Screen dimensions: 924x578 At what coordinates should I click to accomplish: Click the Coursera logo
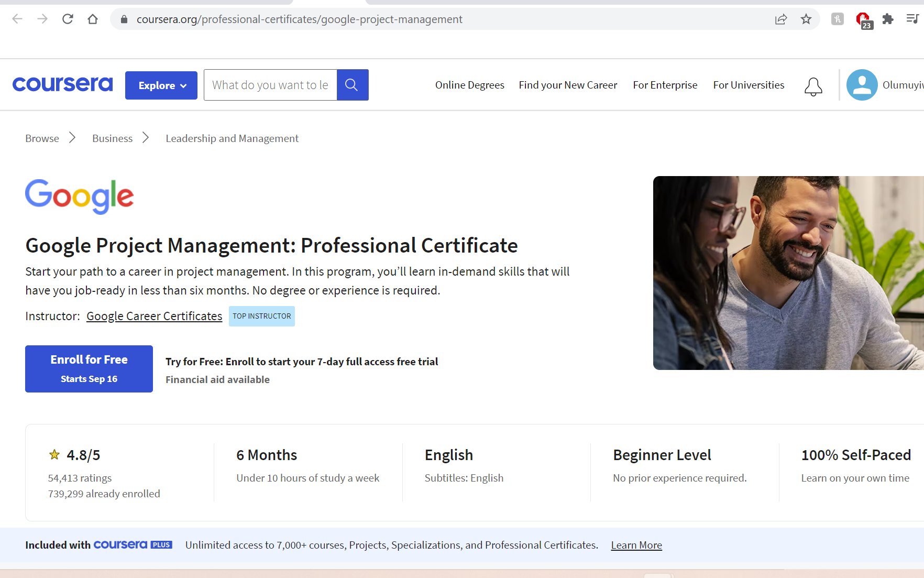tap(62, 84)
